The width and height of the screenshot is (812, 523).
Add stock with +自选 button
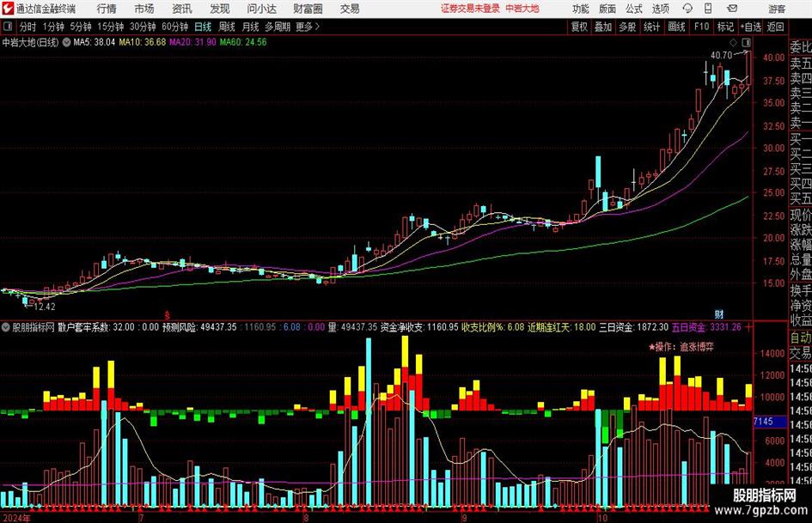750,27
